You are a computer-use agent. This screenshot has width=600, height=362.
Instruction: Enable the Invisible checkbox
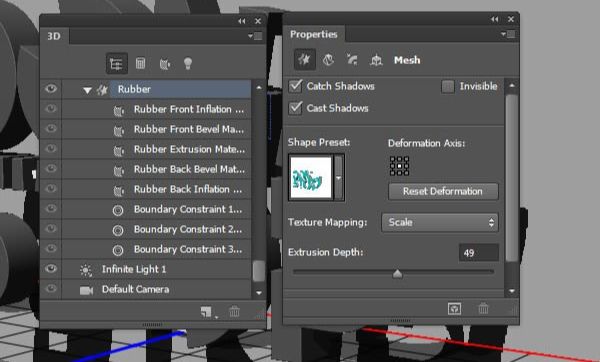pos(447,86)
